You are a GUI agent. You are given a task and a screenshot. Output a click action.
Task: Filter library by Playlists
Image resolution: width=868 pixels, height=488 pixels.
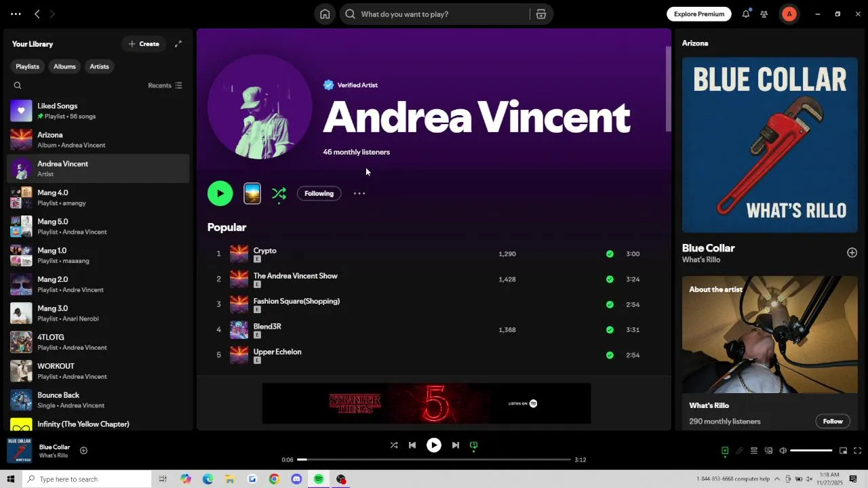(28, 66)
